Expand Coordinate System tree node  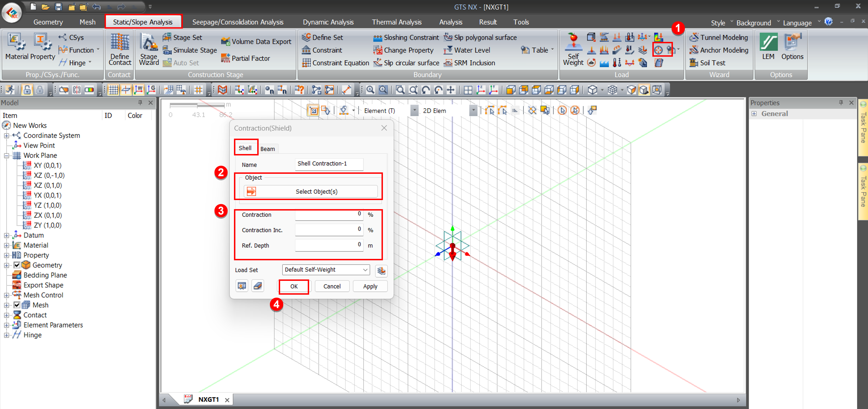(x=6, y=136)
